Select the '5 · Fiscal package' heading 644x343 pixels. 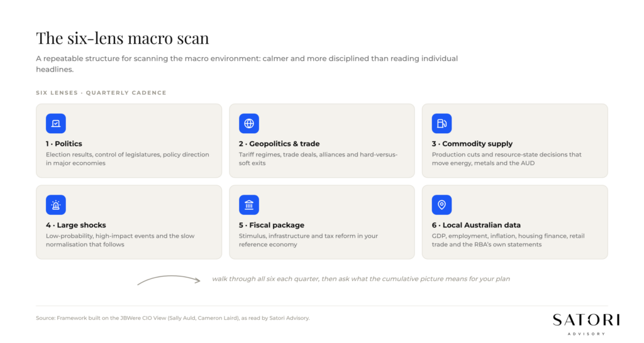click(x=272, y=225)
